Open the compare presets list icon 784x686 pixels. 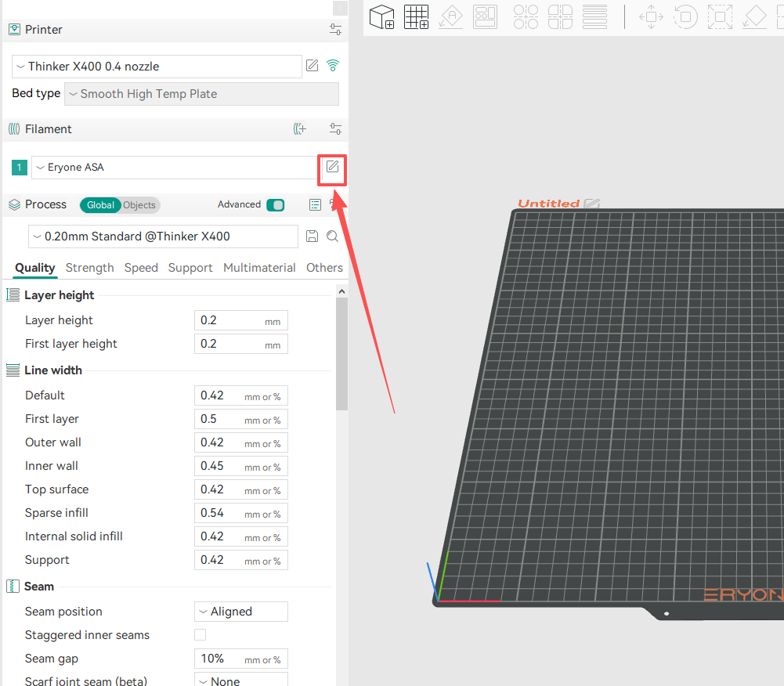[x=315, y=205]
